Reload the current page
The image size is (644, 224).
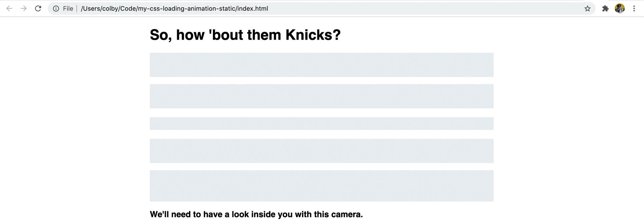[x=38, y=9]
